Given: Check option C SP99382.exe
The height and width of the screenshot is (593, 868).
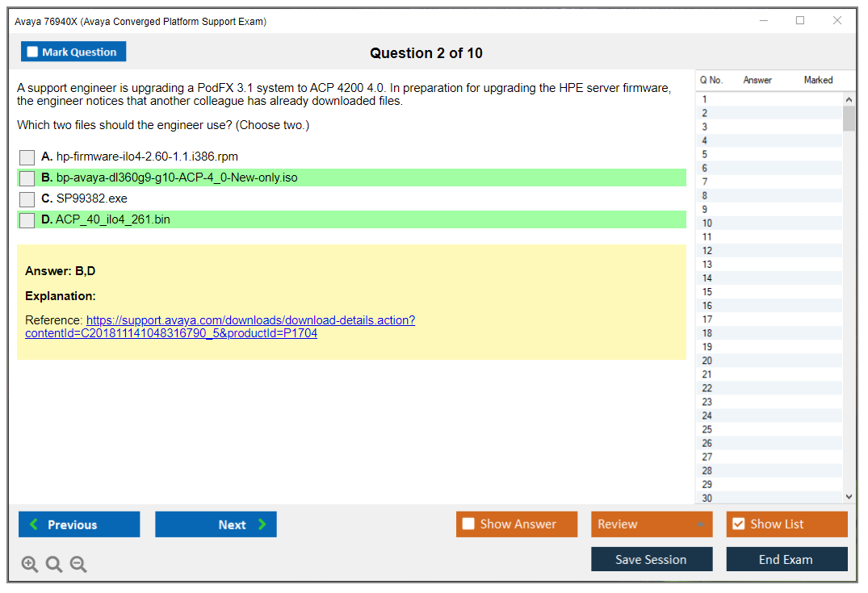Looking at the screenshot, I should pyautogui.click(x=27, y=199).
